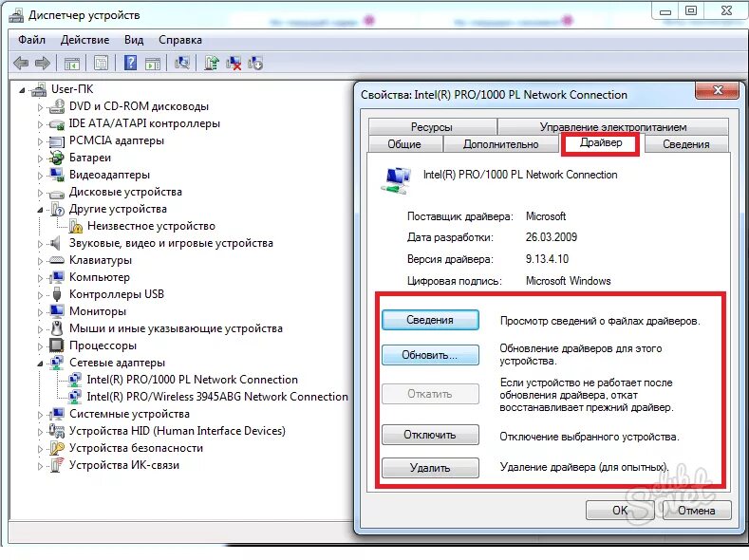Click the Звуковые устройства speaker icon
This screenshot has height=560, width=749.
(56, 243)
